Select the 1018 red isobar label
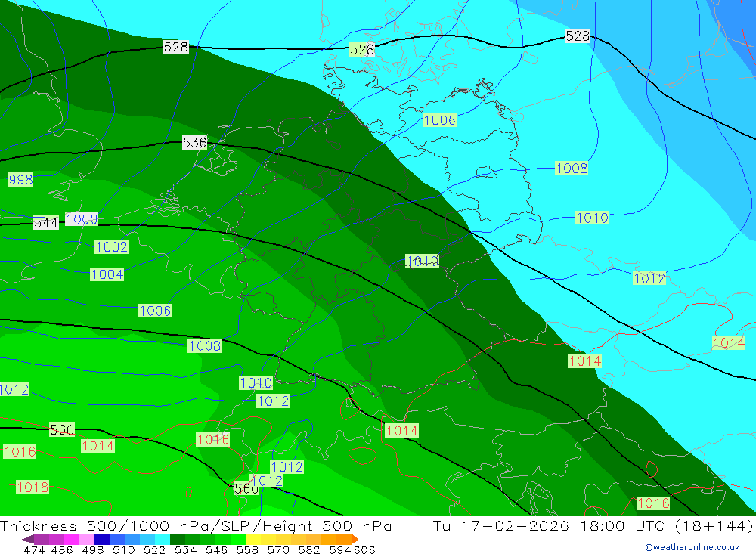 click(33, 487)
